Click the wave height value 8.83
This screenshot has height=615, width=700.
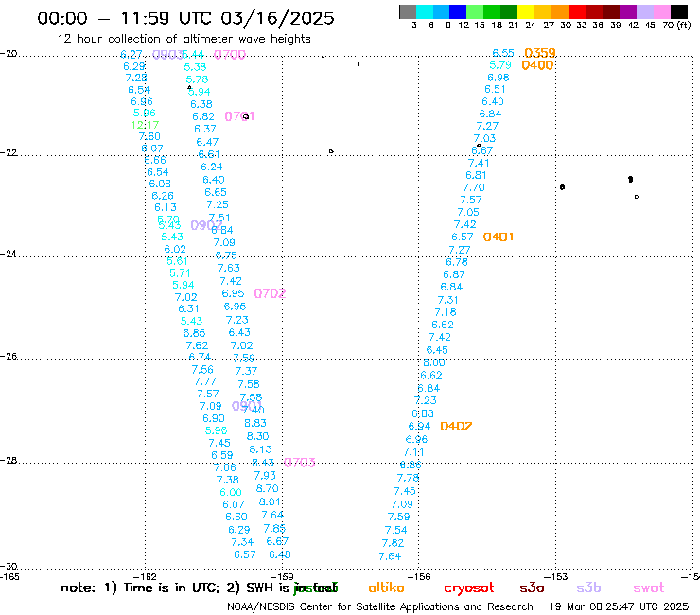click(x=255, y=423)
